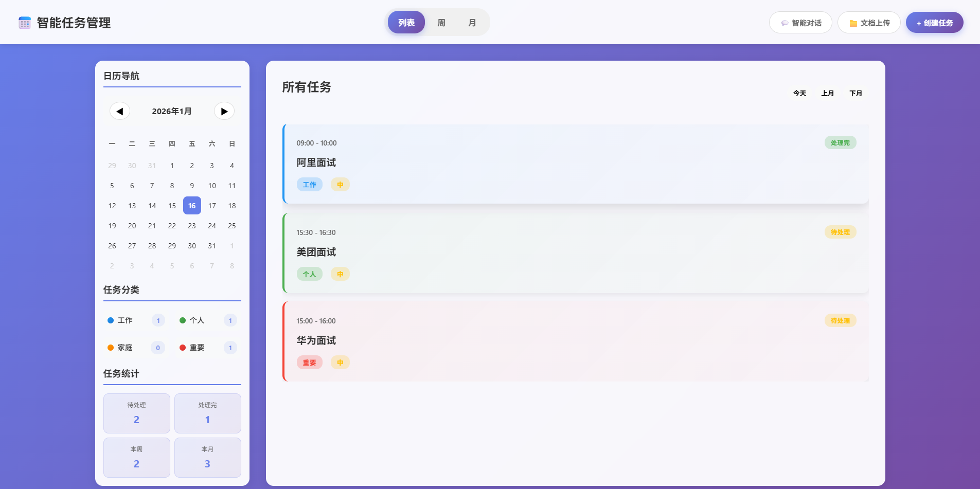This screenshot has width=980, height=489.
Task: Click the red dot beside 重要 category
Action: pyautogui.click(x=182, y=347)
